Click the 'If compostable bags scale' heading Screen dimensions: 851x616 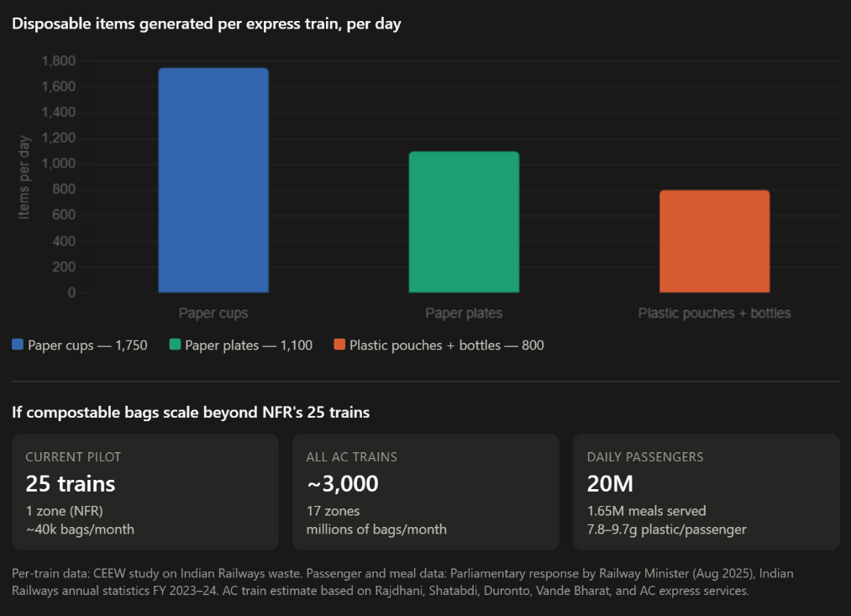191,412
